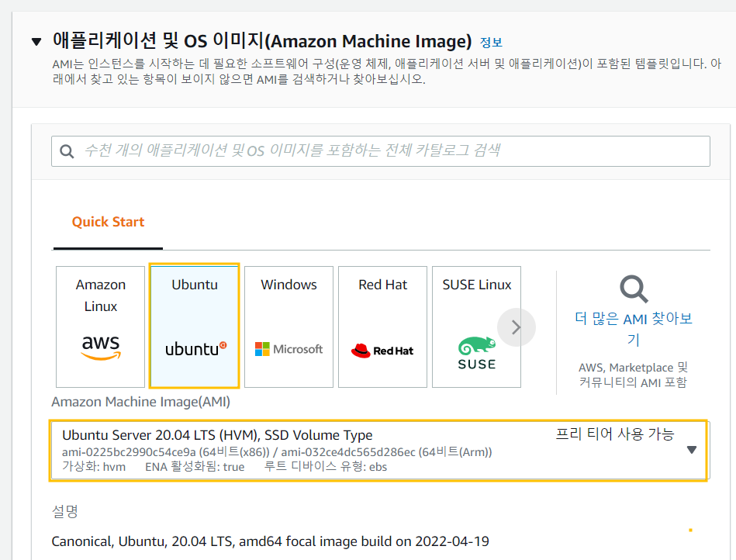
Task: Collapse the Amazon Machine Image section triangle
Action: tap(36, 42)
